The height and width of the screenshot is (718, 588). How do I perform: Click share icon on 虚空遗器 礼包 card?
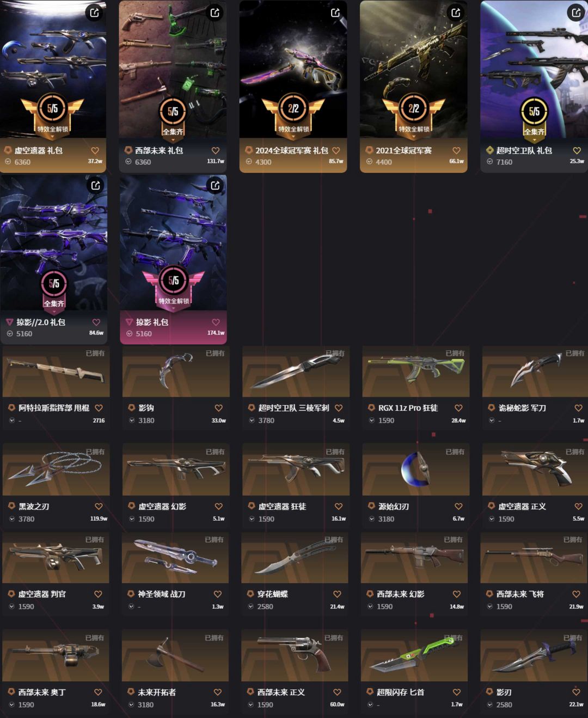click(x=95, y=13)
